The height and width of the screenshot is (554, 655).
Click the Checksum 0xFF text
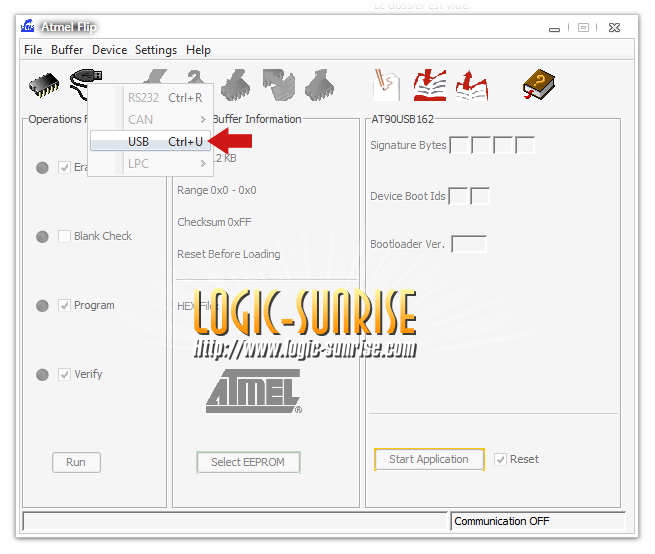point(214,222)
